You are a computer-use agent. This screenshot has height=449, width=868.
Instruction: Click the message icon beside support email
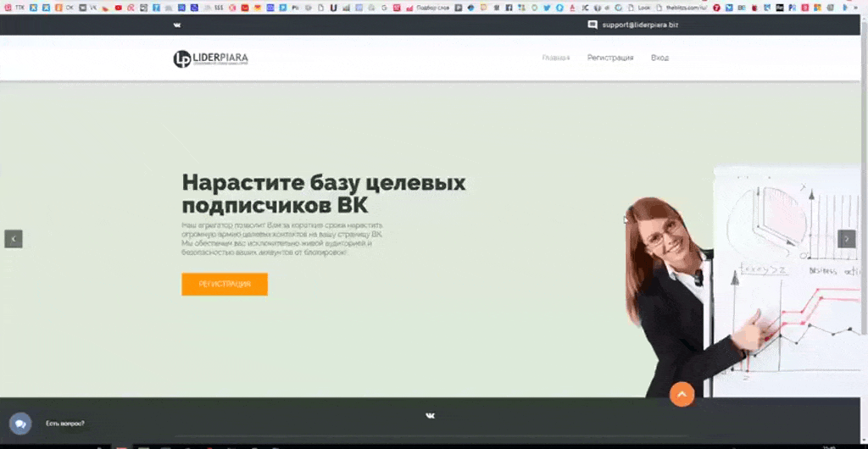coord(593,25)
